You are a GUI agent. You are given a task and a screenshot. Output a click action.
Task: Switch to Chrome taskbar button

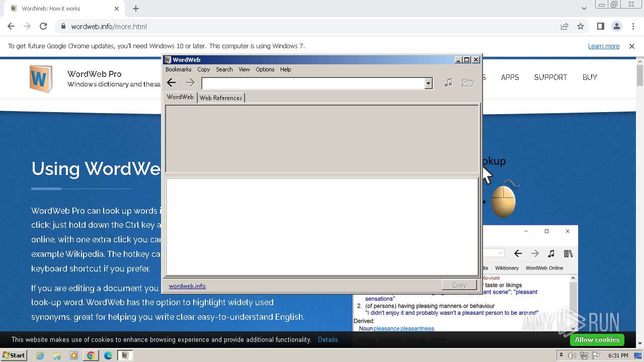click(91, 355)
